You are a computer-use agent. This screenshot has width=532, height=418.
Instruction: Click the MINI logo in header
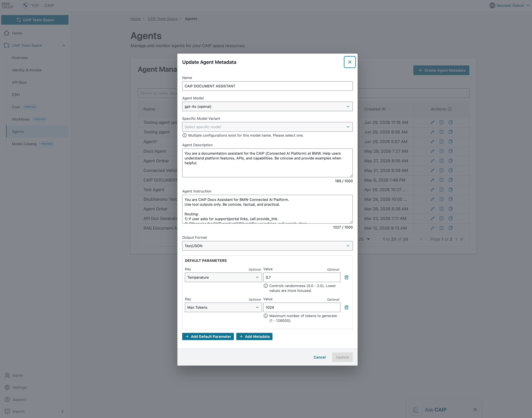(35, 5)
